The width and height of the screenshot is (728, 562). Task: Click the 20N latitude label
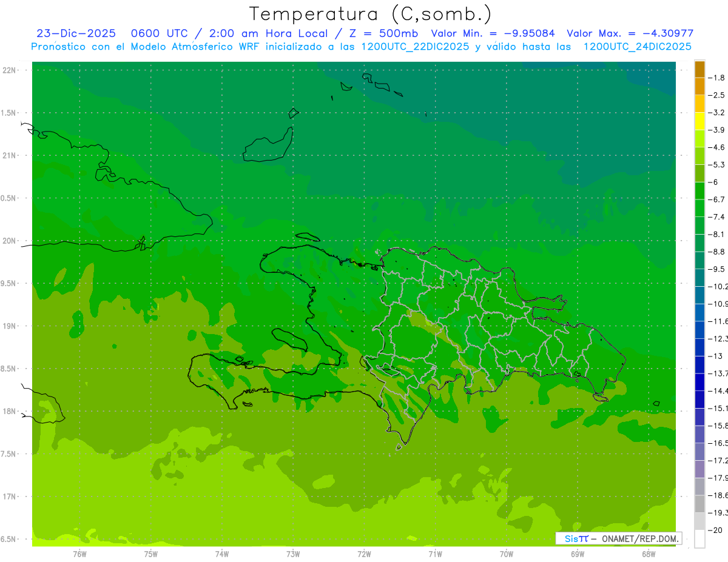(x=9, y=241)
